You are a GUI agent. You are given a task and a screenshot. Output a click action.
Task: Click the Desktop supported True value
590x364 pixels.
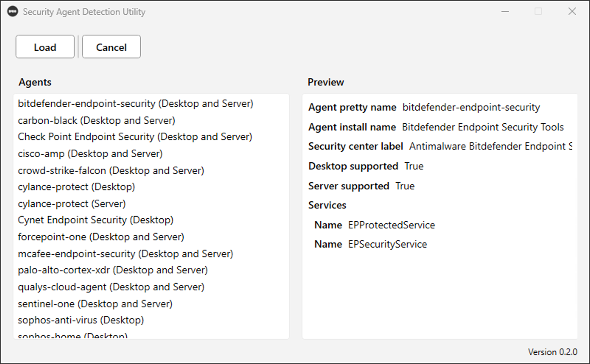[x=414, y=166]
